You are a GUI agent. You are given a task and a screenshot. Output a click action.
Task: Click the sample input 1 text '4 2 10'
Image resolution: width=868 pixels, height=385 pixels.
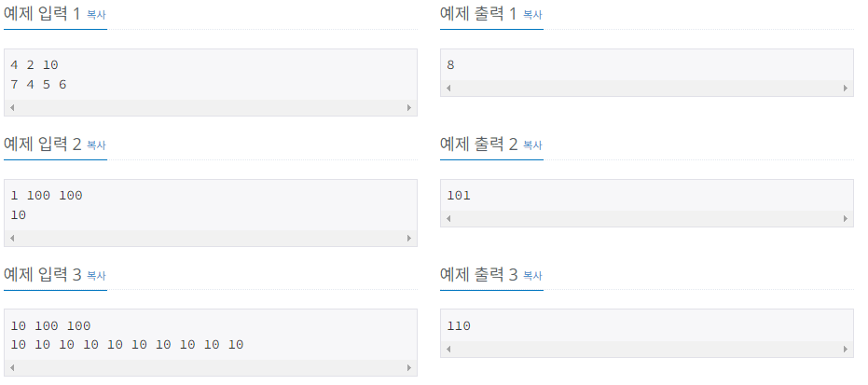34,65
